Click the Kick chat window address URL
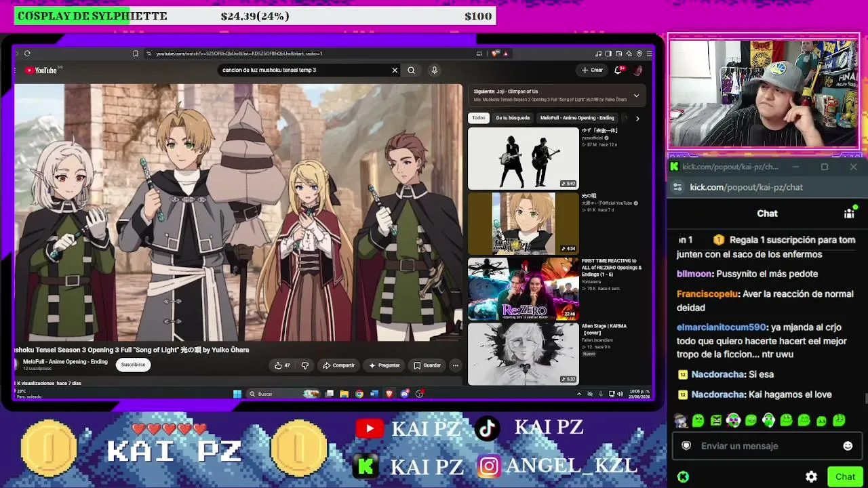Image resolution: width=868 pixels, height=488 pixels. pos(746,187)
